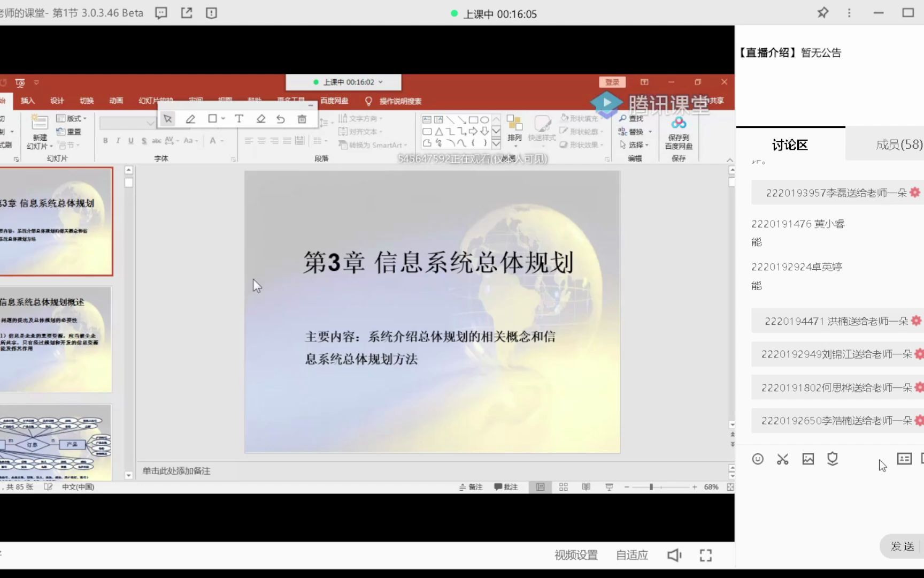Open the Design ribbon tab
Screen dimensions: 924x578
pyautogui.click(x=57, y=101)
